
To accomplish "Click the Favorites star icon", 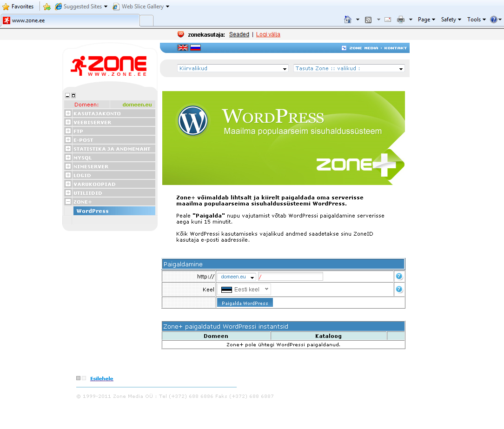I will 6,7.
